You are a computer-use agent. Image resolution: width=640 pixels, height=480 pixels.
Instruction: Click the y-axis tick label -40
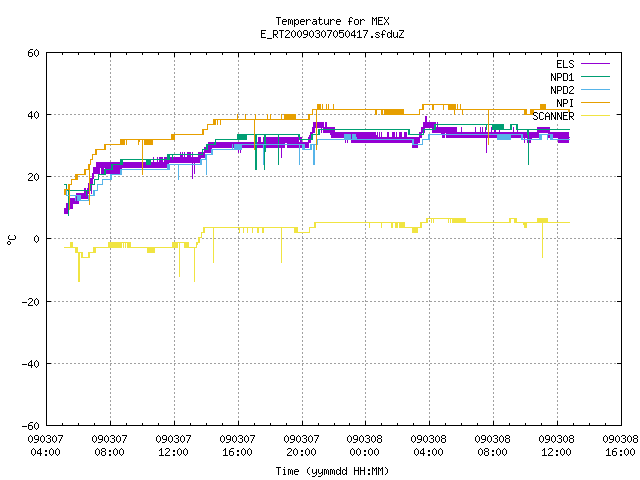point(31,364)
